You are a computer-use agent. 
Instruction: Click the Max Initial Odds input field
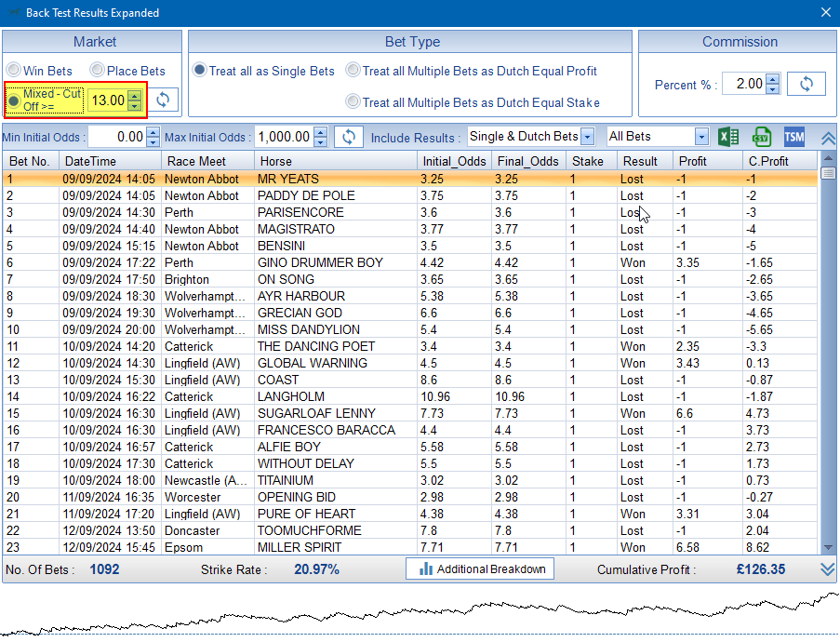[x=283, y=137]
